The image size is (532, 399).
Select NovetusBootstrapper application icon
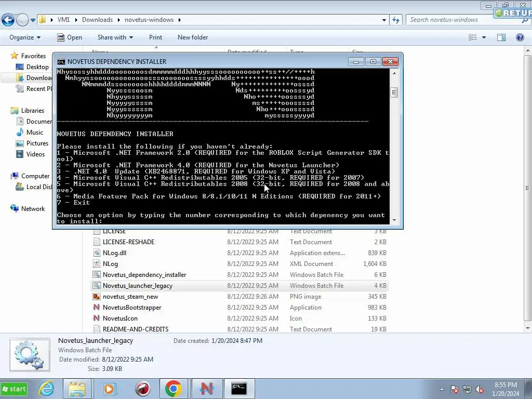pyautogui.click(x=97, y=308)
